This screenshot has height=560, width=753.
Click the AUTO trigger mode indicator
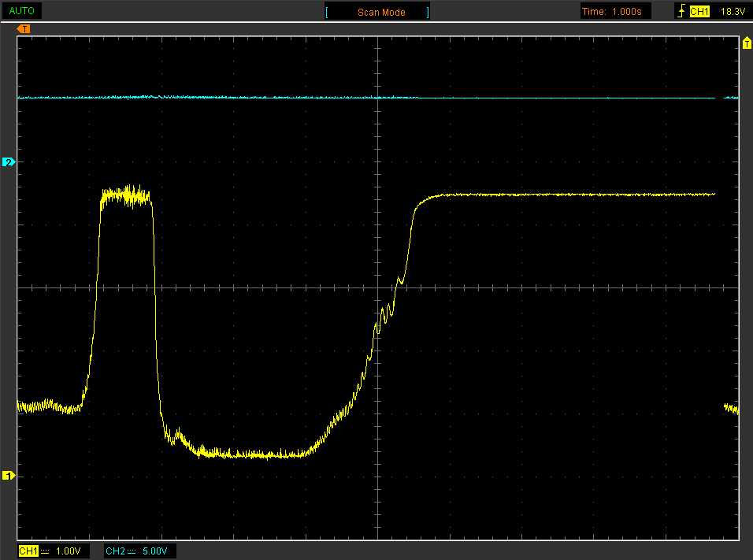(21, 10)
